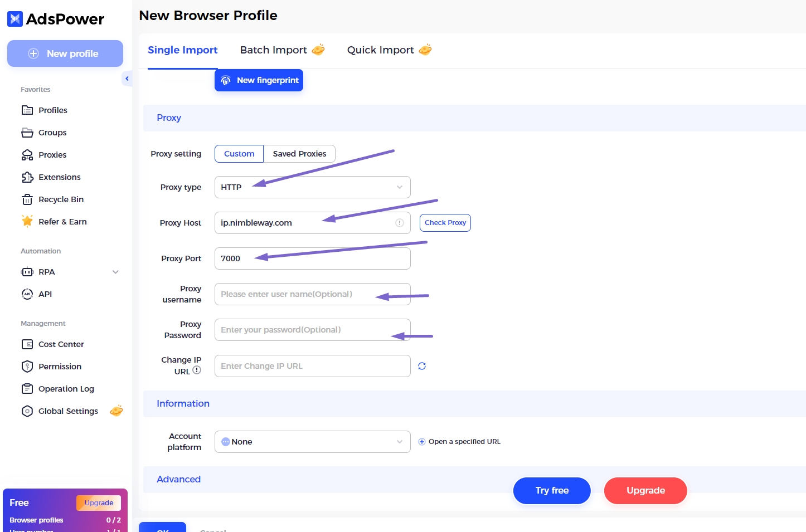The image size is (806, 532).
Task: Open the Recycle Bin trash icon
Action: coord(27,199)
